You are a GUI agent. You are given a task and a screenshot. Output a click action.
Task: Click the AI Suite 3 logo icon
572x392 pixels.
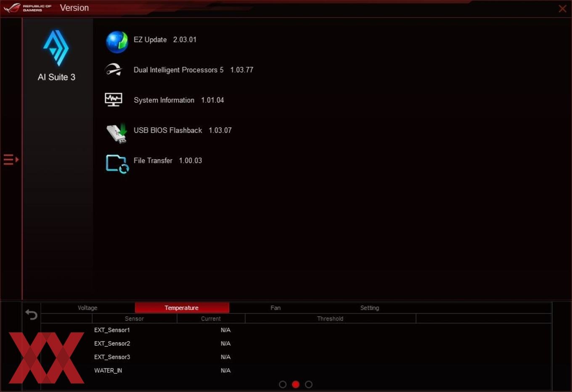click(x=56, y=48)
